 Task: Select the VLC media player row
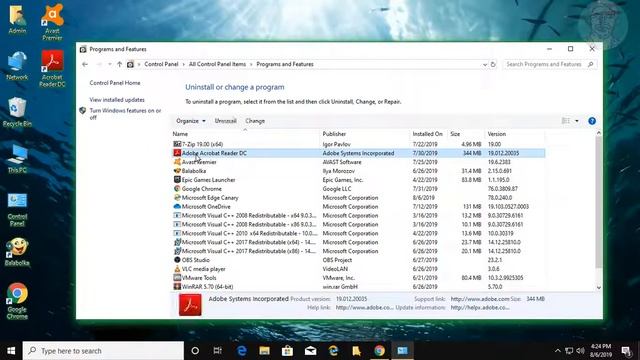358,269
